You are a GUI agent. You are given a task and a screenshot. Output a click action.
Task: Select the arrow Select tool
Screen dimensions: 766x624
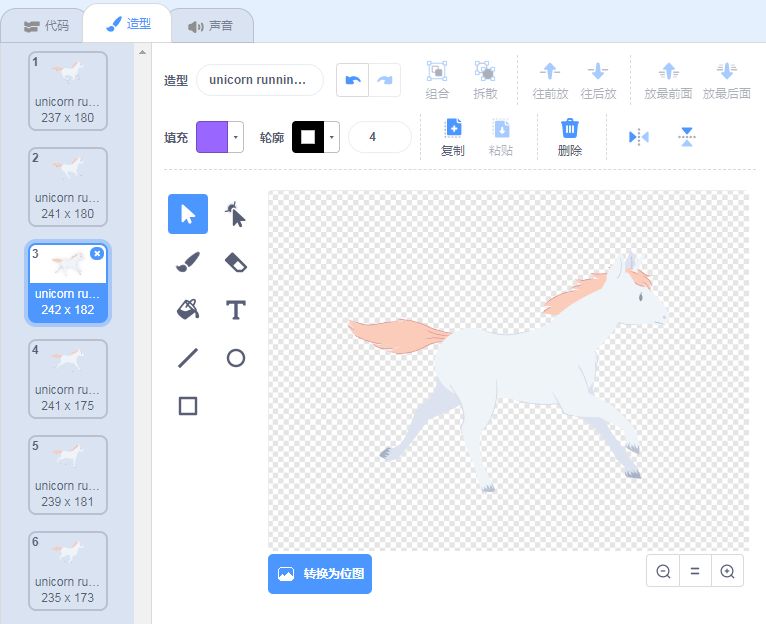click(x=188, y=214)
